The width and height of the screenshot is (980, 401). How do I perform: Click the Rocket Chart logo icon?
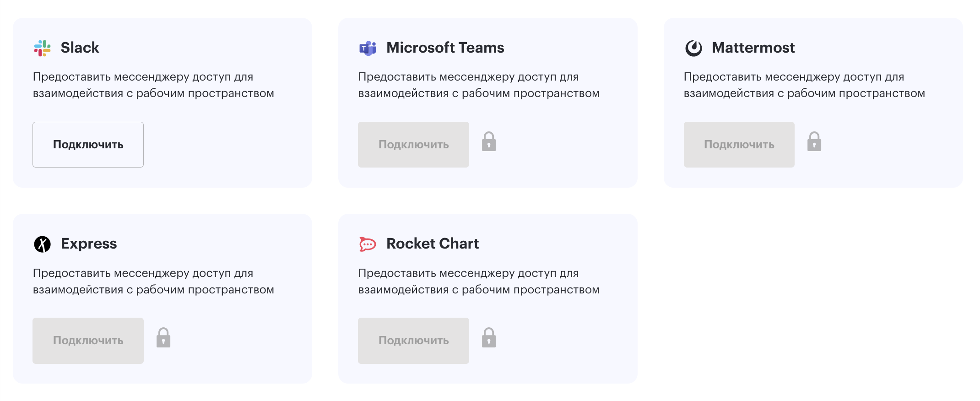368,244
